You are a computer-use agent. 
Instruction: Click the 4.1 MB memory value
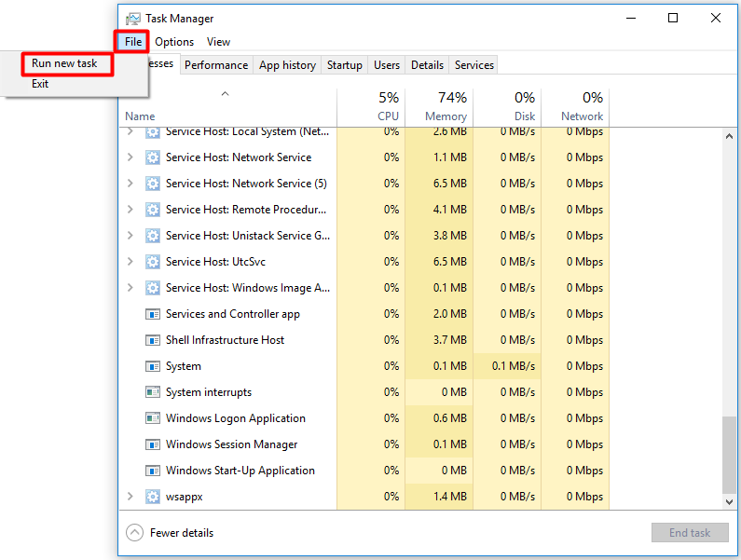pos(450,210)
